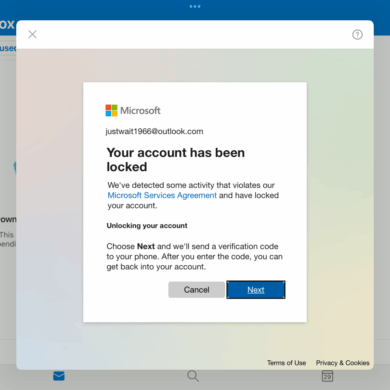Screen dimensions: 390x390
Task: Tap the Calendar icon in bottom bar
Action: [327, 376]
